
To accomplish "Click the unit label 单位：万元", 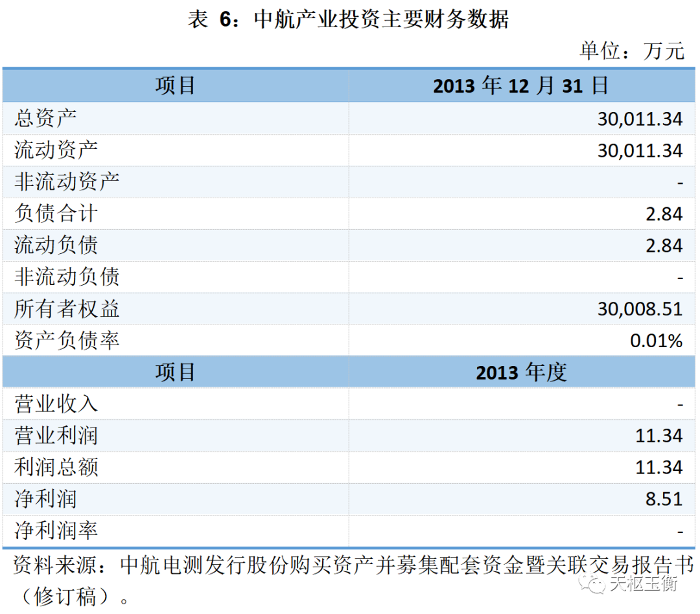I will [631, 51].
